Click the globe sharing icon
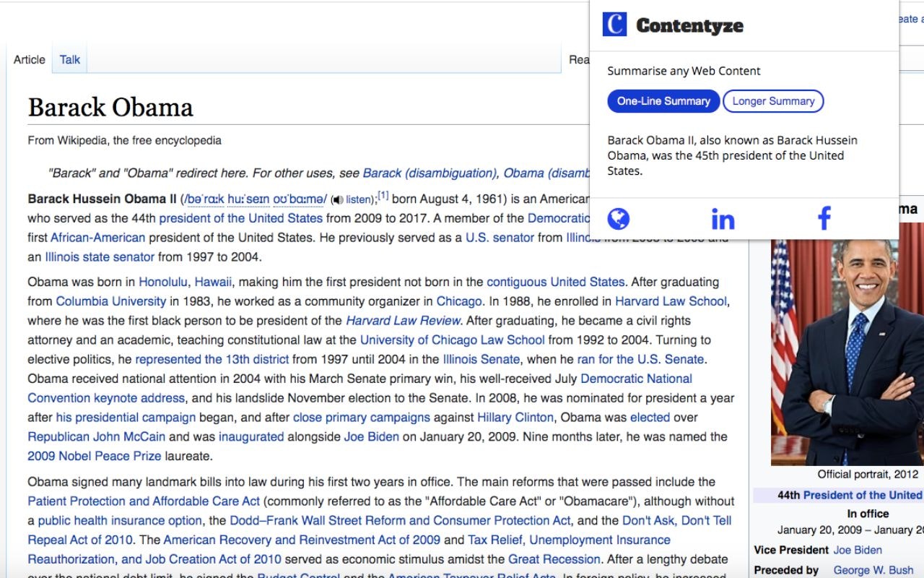The width and height of the screenshot is (924, 578). [x=619, y=219]
